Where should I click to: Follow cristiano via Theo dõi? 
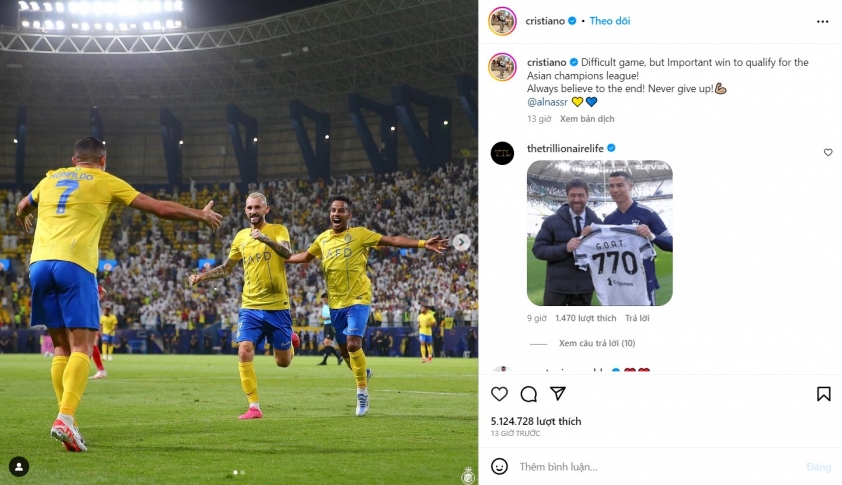pos(609,21)
